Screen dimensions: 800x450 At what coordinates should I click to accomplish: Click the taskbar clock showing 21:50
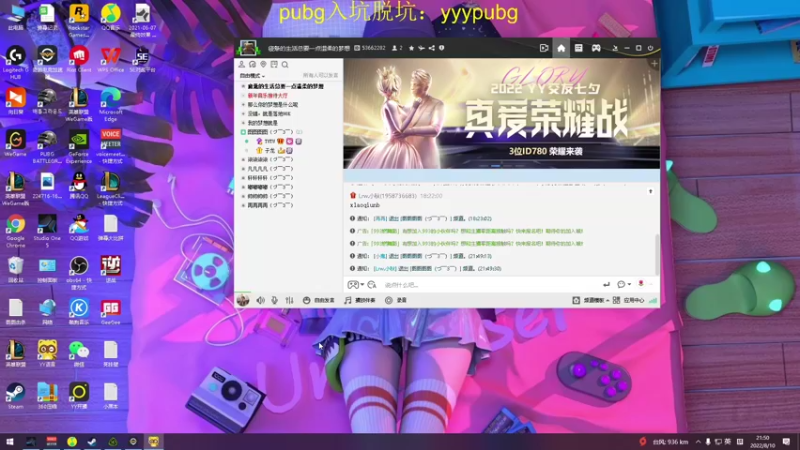[762, 441]
